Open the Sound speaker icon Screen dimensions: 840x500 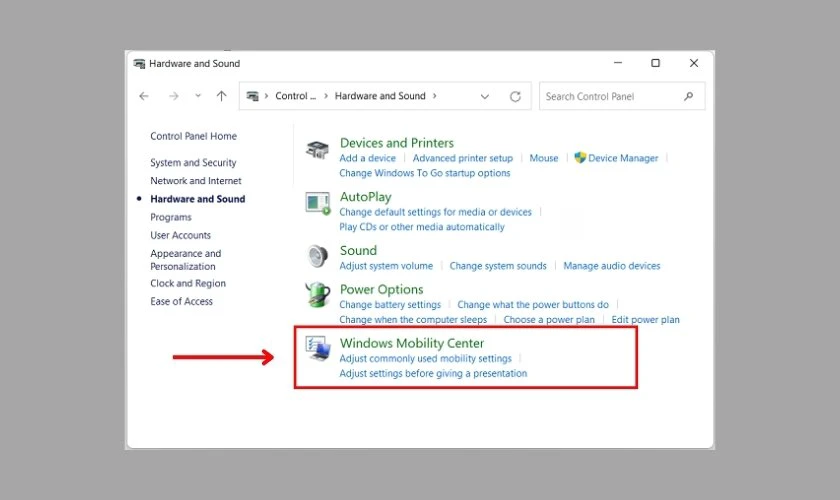tap(318, 256)
